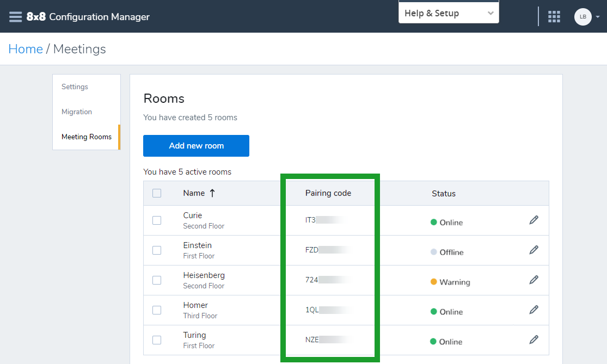The image size is (607, 364).
Task: Sort rooms by Name column arrow
Action: (x=212, y=193)
